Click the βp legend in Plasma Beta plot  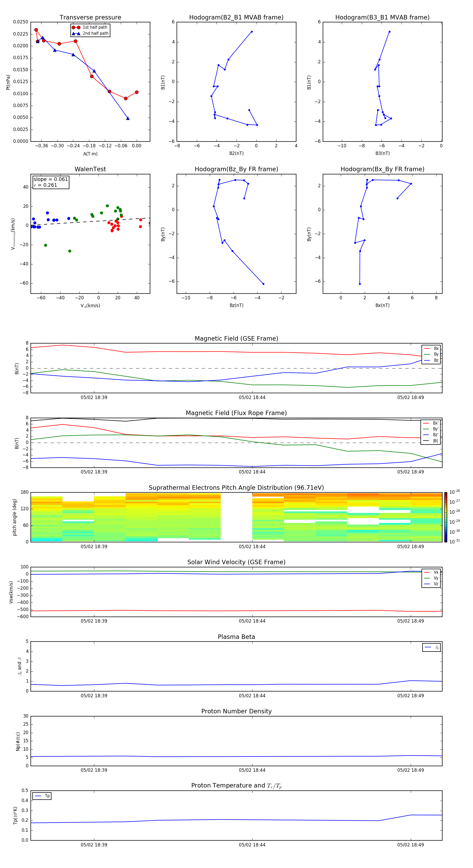coord(431,647)
